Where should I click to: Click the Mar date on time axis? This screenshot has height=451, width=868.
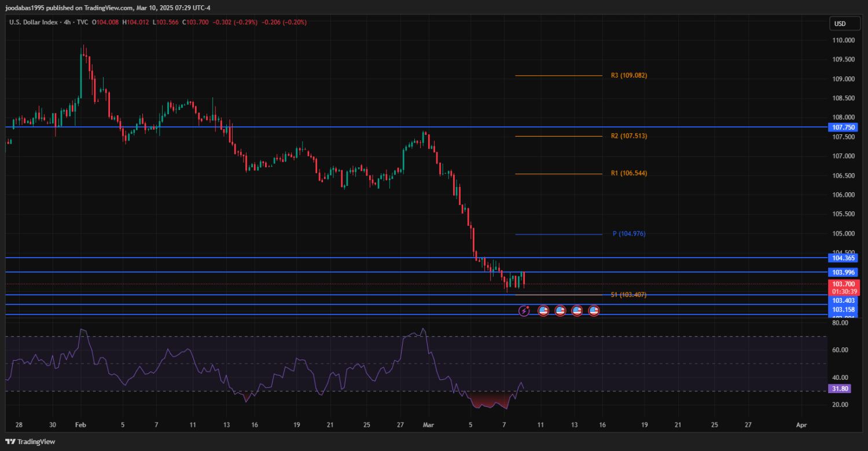click(x=428, y=424)
